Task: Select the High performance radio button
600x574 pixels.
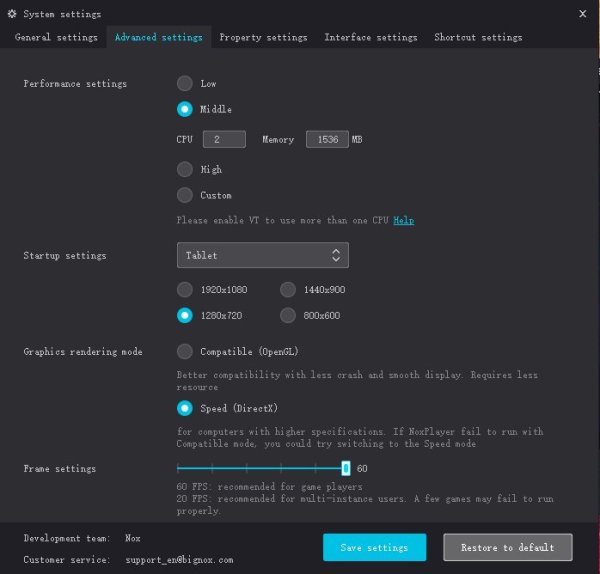Action: tap(185, 170)
